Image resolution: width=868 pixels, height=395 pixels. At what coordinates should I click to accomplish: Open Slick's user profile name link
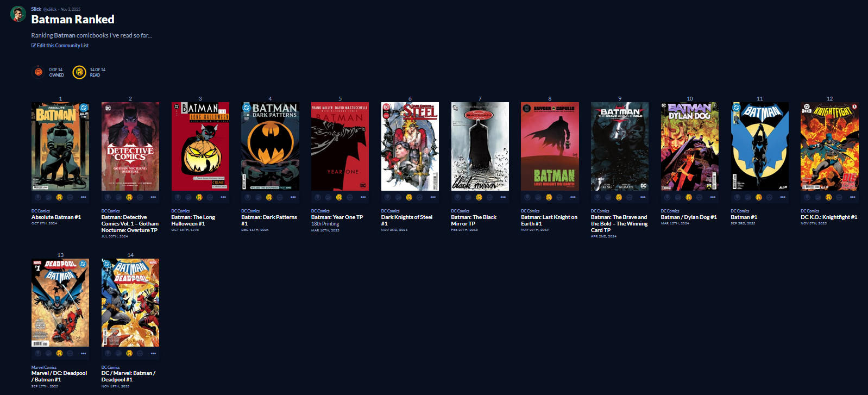coord(36,9)
